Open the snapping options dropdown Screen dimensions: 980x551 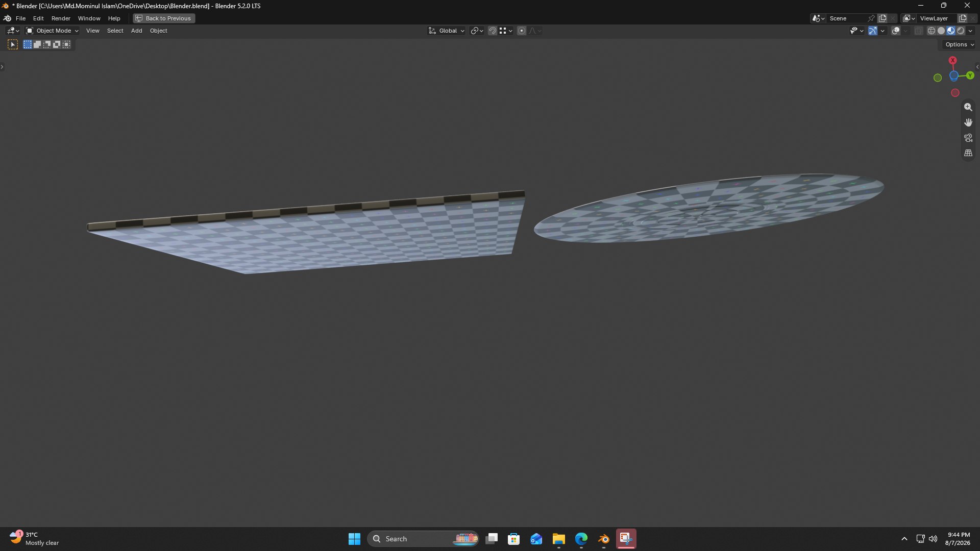506,31
